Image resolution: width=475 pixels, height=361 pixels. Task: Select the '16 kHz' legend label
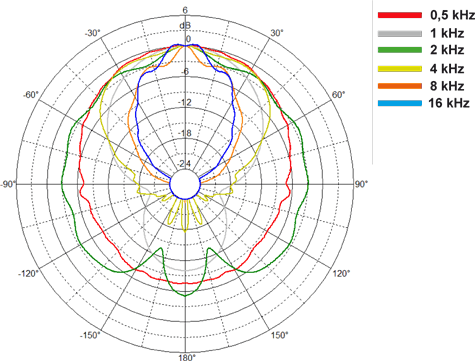pyautogui.click(x=449, y=103)
